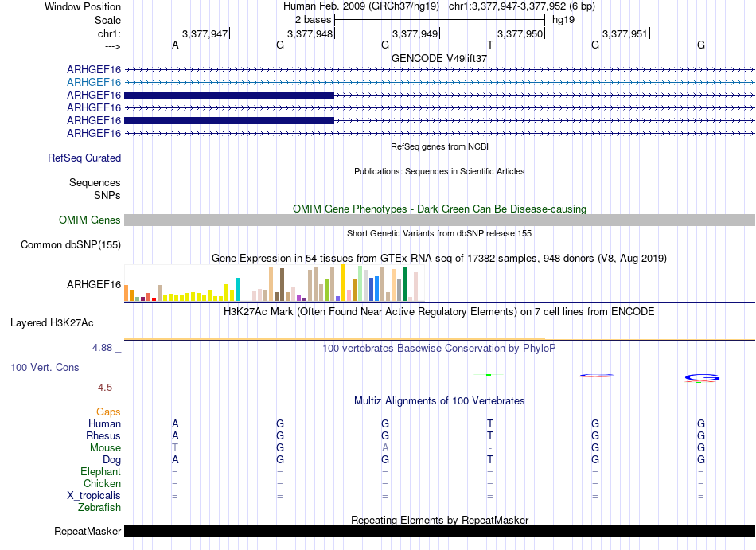The height and width of the screenshot is (550, 756).
Task: Click ARHGEF16 label beside GTEx bar chart
Action: (x=94, y=284)
